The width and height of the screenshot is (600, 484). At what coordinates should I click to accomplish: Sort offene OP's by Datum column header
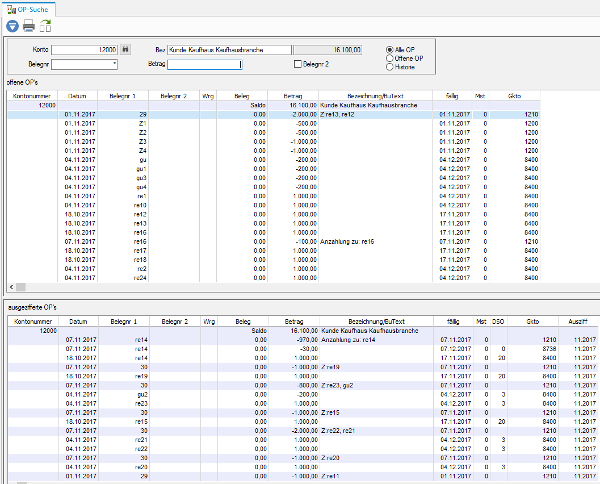[x=77, y=96]
